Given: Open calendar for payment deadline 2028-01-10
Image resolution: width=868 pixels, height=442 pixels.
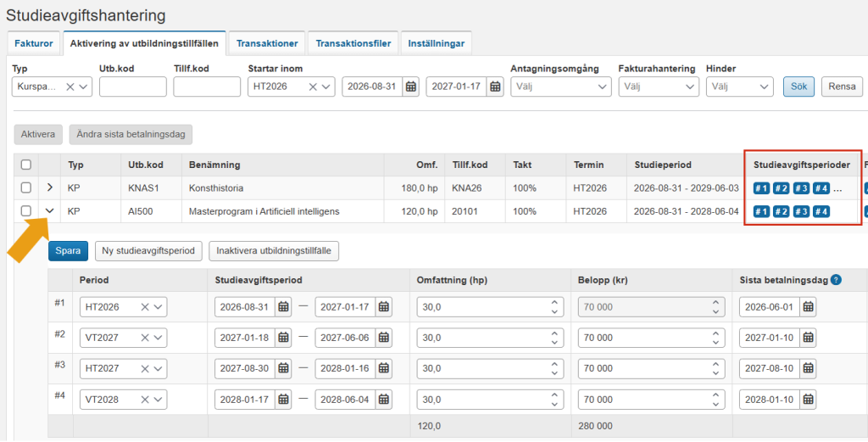Looking at the screenshot, I should click(808, 400).
